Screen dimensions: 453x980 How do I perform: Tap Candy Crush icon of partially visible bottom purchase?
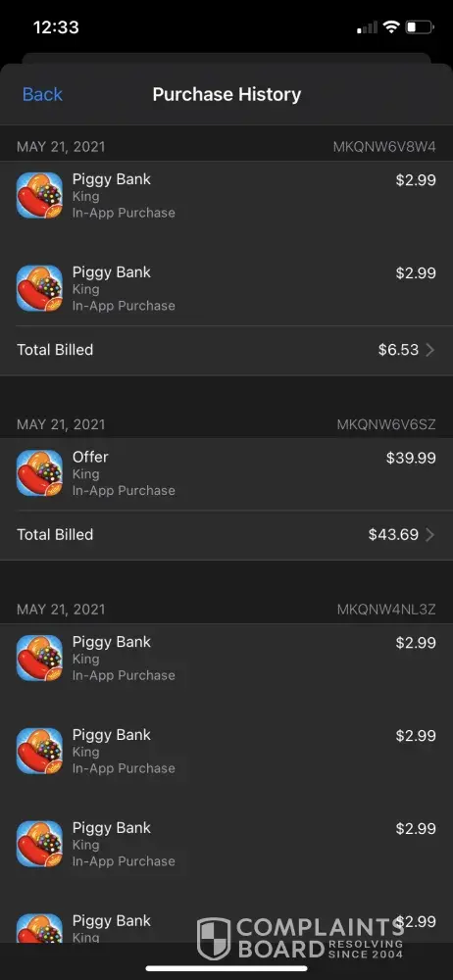(x=39, y=928)
